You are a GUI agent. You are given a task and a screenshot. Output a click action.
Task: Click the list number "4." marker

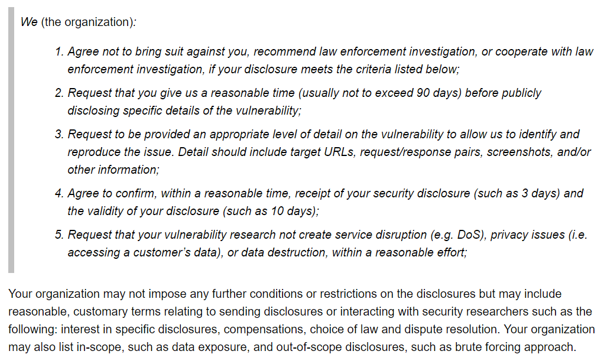[x=59, y=193]
